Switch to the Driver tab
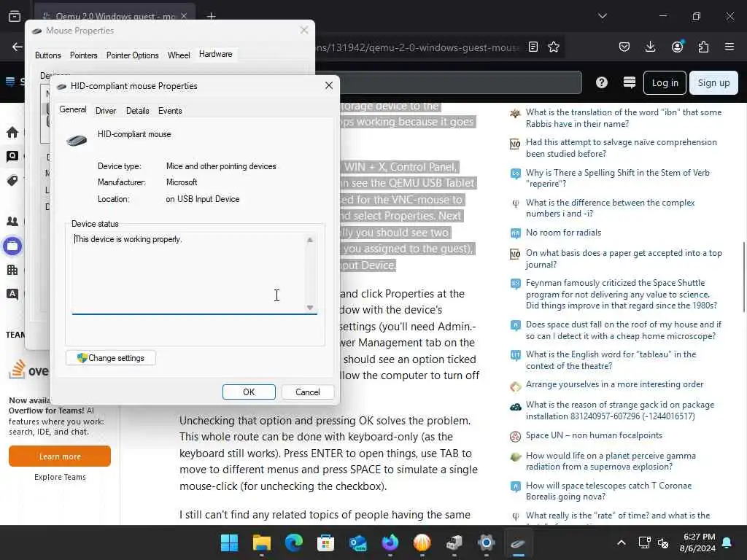The width and height of the screenshot is (747, 560). coord(105,111)
